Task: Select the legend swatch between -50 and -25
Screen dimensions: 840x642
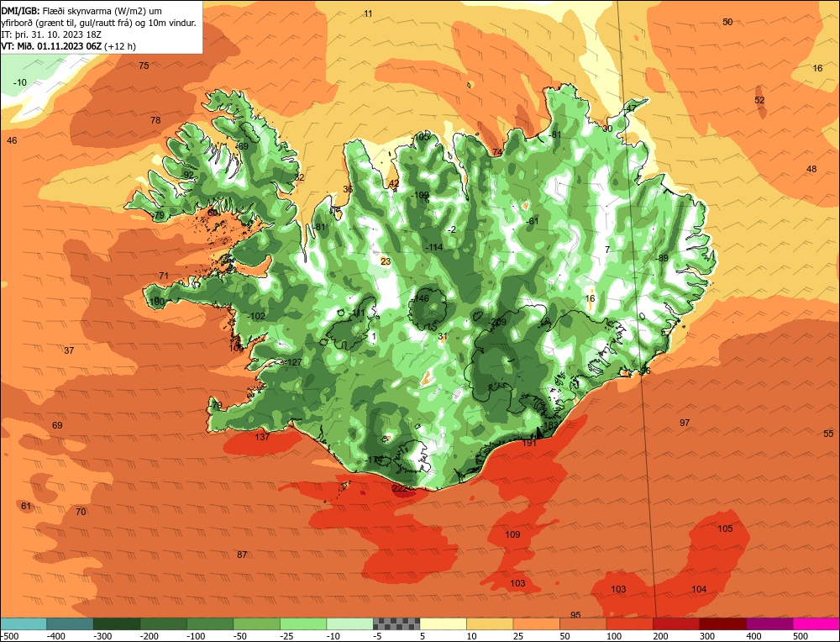Action: pos(256,624)
